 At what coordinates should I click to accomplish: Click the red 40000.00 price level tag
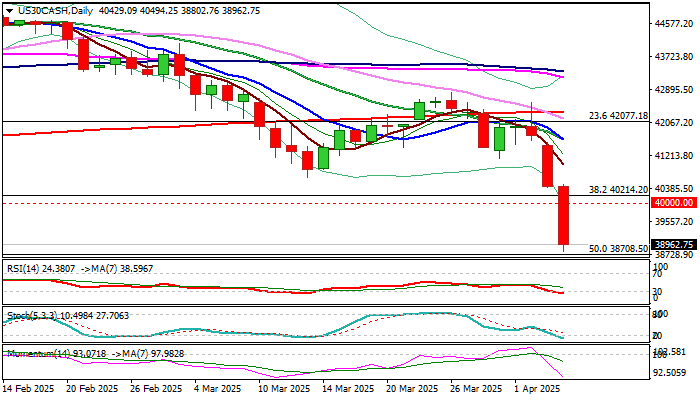[x=674, y=203]
